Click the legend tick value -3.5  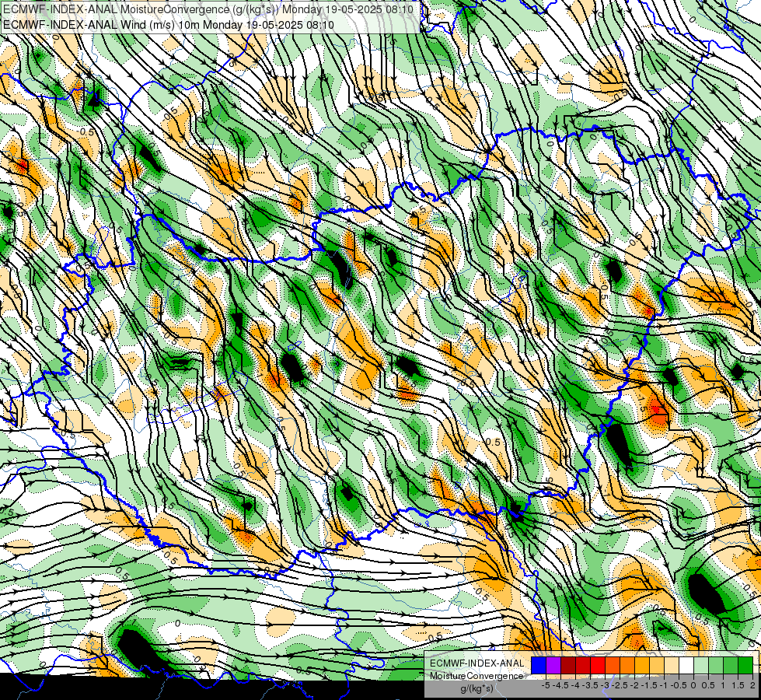[x=590, y=685]
